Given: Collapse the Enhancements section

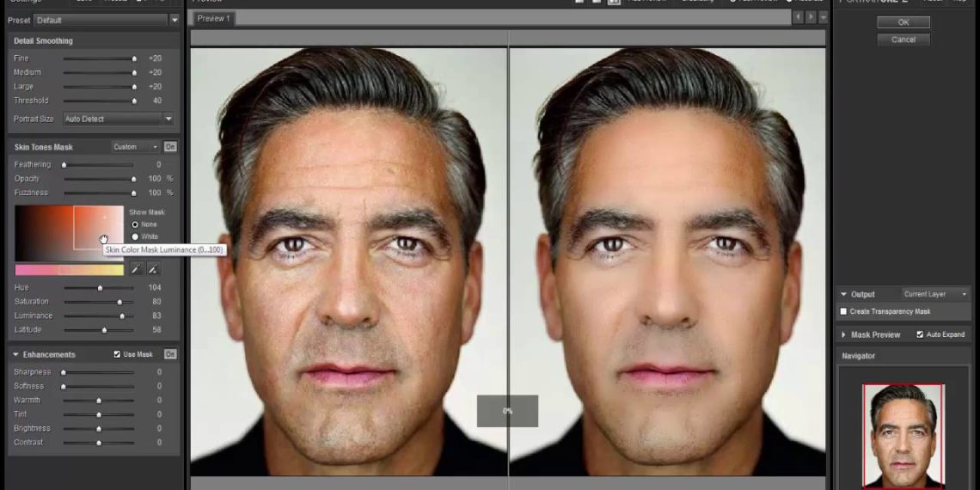Looking at the screenshot, I should pyautogui.click(x=15, y=354).
